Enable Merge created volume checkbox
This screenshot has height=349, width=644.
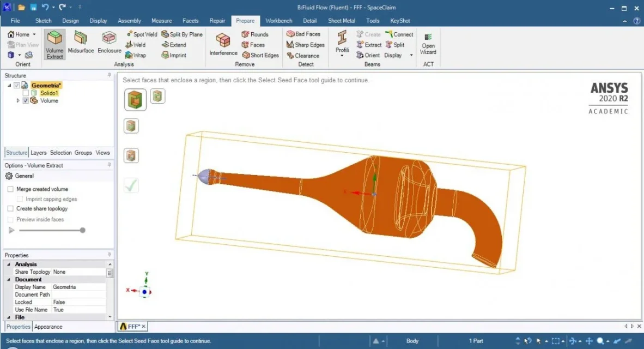(x=10, y=189)
